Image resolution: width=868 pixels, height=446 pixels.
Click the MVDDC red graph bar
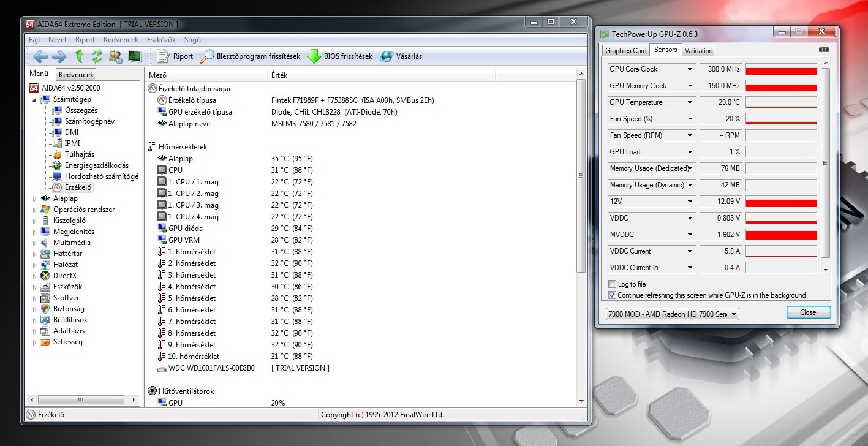pyautogui.click(x=781, y=235)
